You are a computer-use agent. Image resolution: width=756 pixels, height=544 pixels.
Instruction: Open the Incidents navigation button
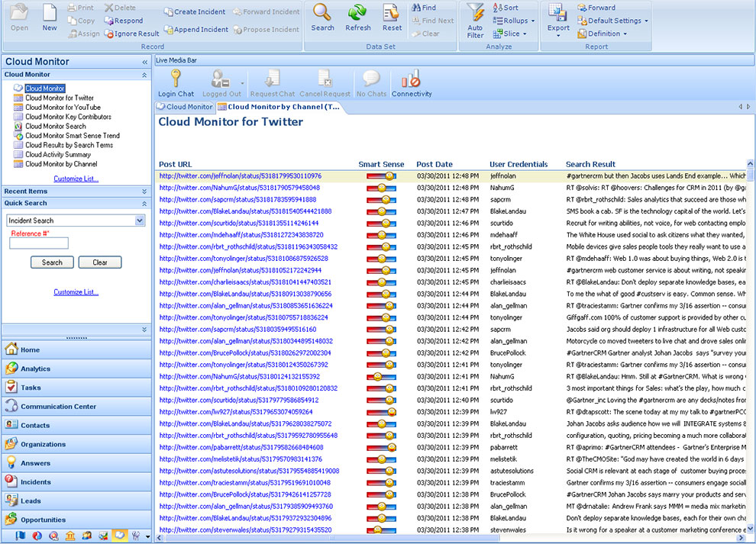(x=76, y=482)
